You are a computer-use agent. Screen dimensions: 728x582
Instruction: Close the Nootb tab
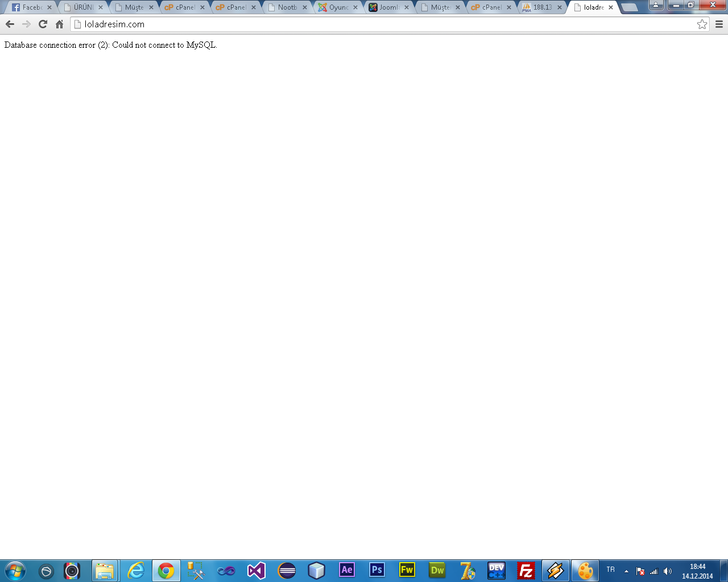point(304,7)
